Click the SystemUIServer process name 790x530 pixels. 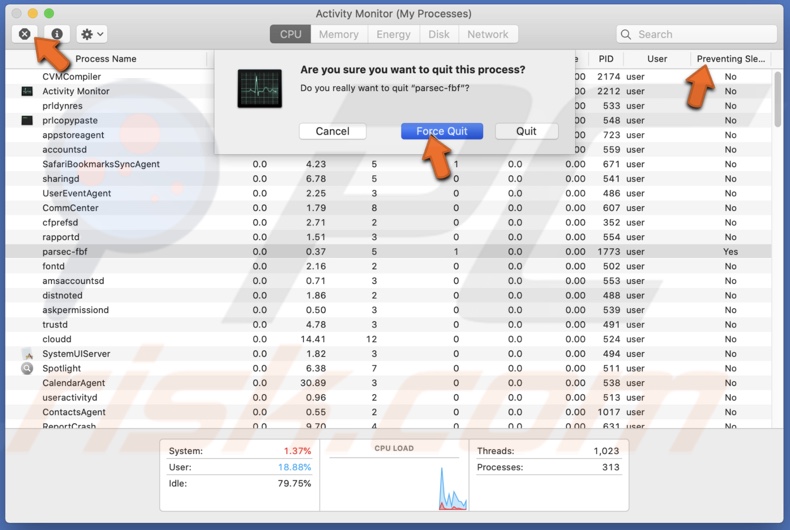(x=76, y=354)
